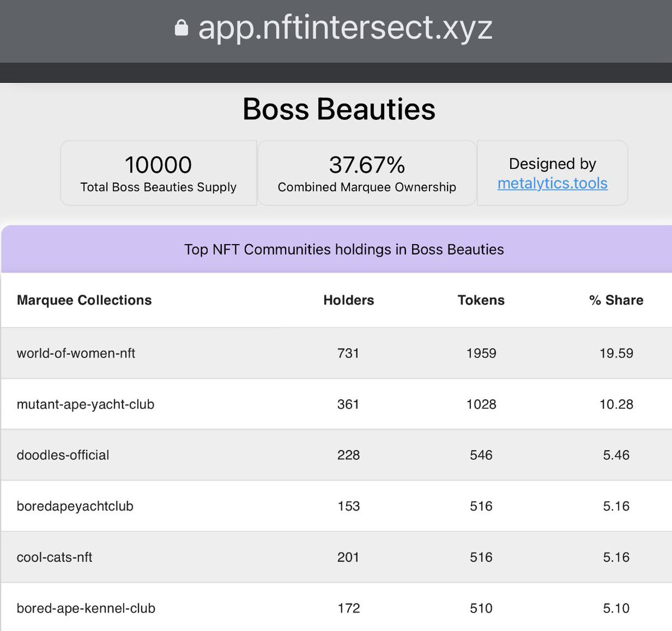Click the Designed by metalytics.tools card
672x631 pixels.
553,172
